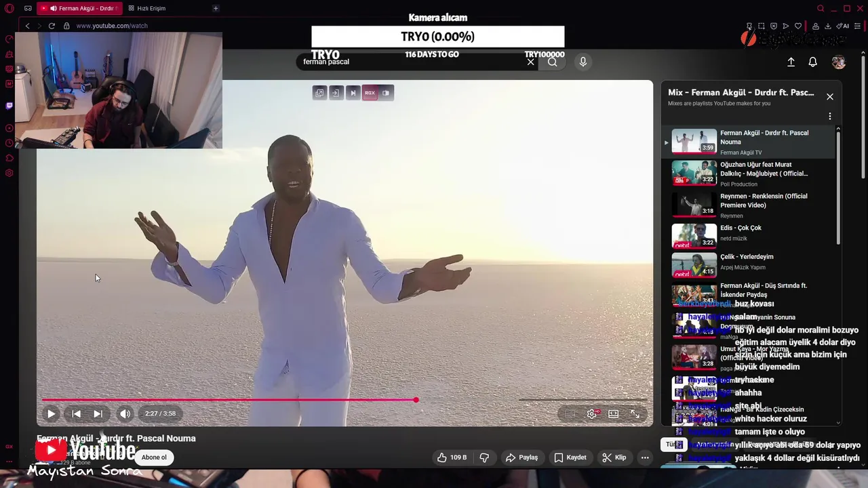The image size is (868, 488).
Task: Play 'Çelik - Yerlerdeyim' from the mix
Action: tap(749, 264)
